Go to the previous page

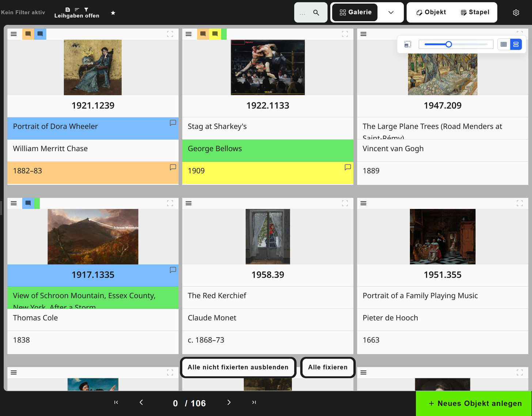coord(141,402)
